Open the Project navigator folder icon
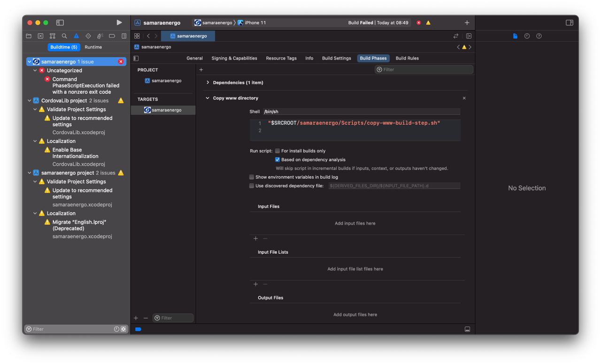 [x=29, y=36]
